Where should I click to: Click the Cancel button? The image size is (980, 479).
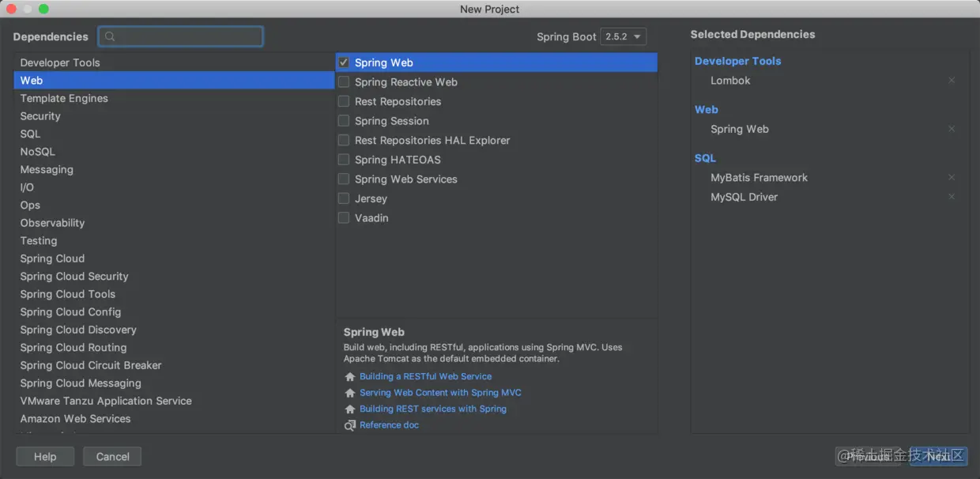(x=113, y=456)
